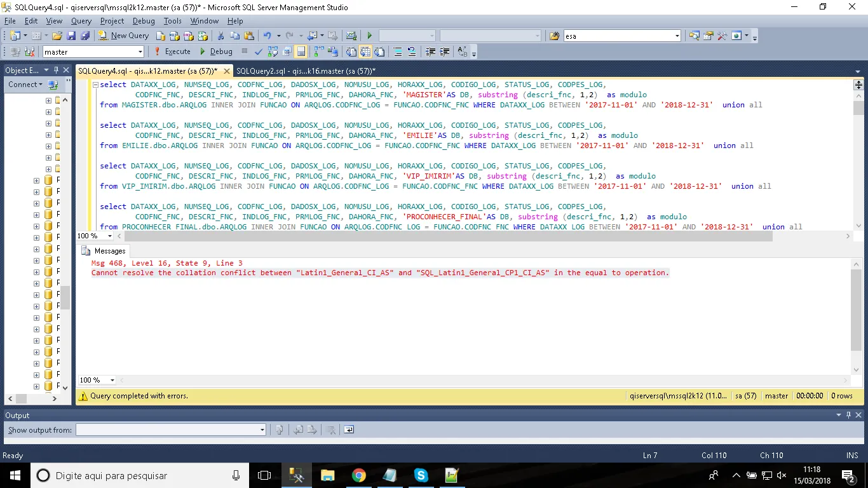Collapse the first select statement outline
The width and height of the screenshot is (868, 488).
coord(95,85)
